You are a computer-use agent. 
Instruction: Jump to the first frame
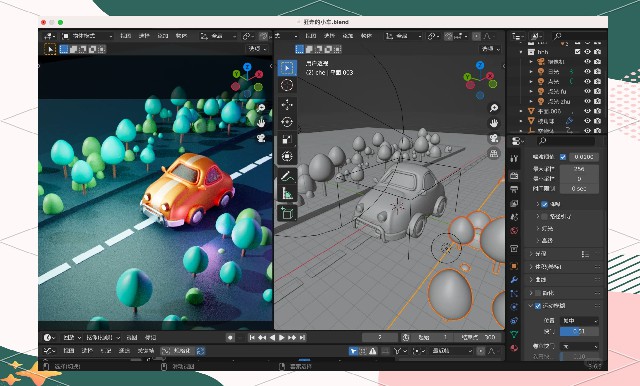(x=252, y=337)
